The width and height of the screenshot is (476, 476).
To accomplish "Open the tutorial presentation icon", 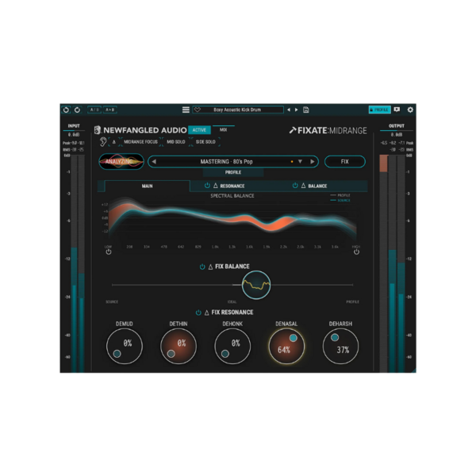I will tap(397, 109).
